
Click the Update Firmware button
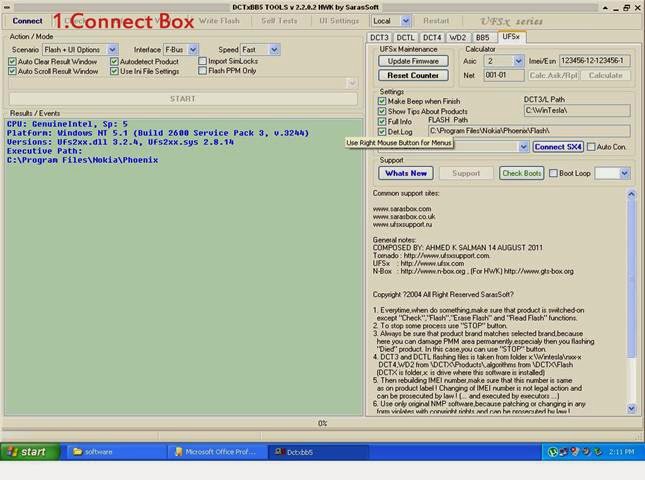[x=413, y=61]
